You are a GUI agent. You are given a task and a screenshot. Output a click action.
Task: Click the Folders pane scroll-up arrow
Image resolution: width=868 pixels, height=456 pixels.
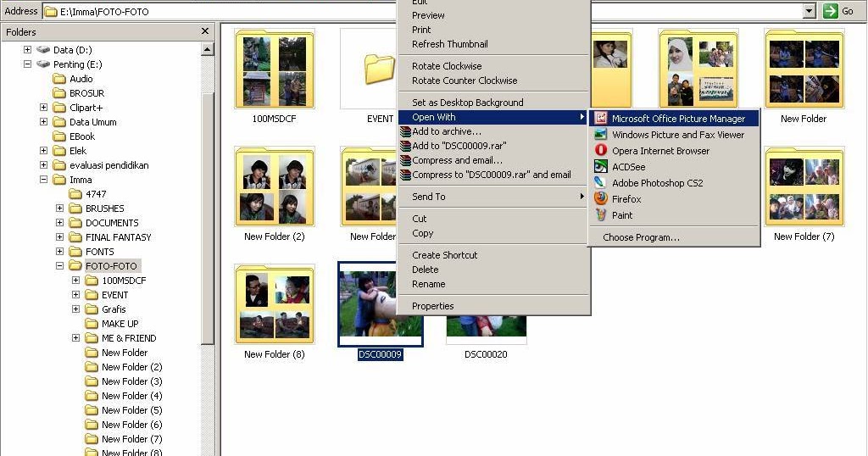click(x=207, y=49)
